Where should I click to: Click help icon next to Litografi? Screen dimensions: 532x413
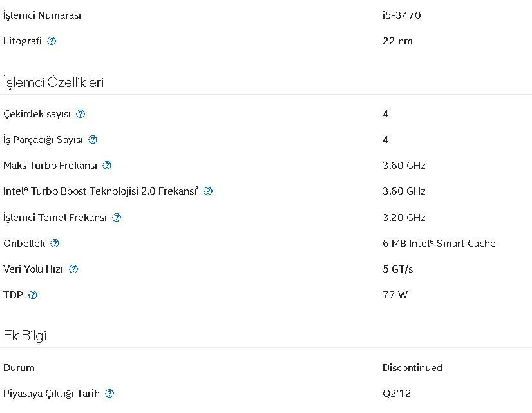[52, 41]
